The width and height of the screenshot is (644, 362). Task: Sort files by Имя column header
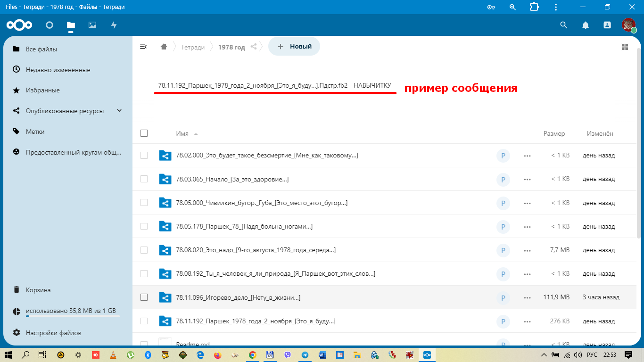coord(182,133)
